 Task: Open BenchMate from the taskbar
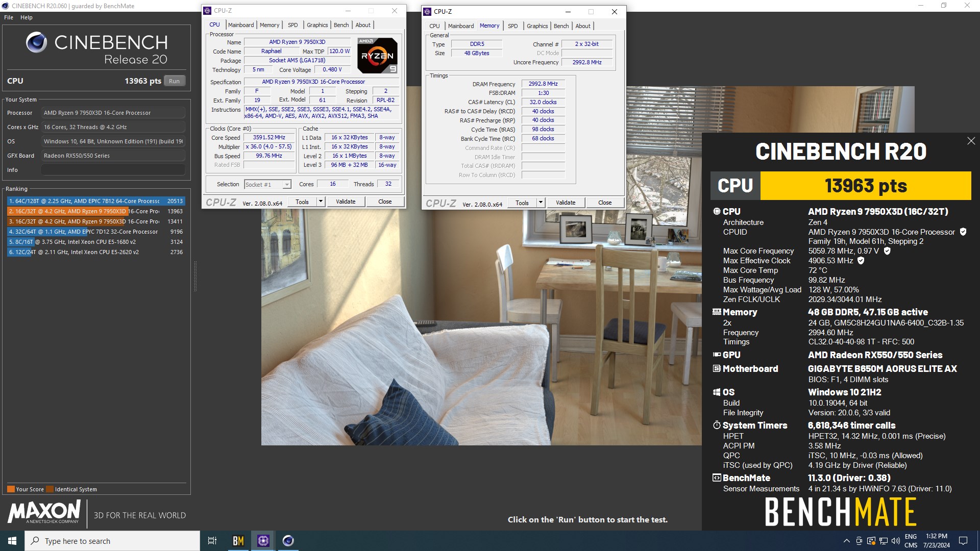click(238, 541)
